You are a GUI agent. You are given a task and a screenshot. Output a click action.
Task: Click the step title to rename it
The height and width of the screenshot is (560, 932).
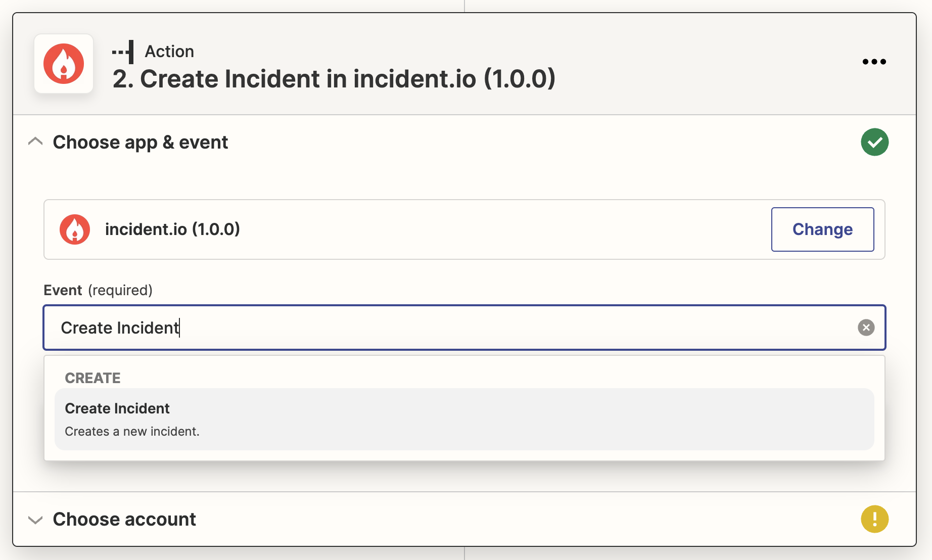coord(334,79)
